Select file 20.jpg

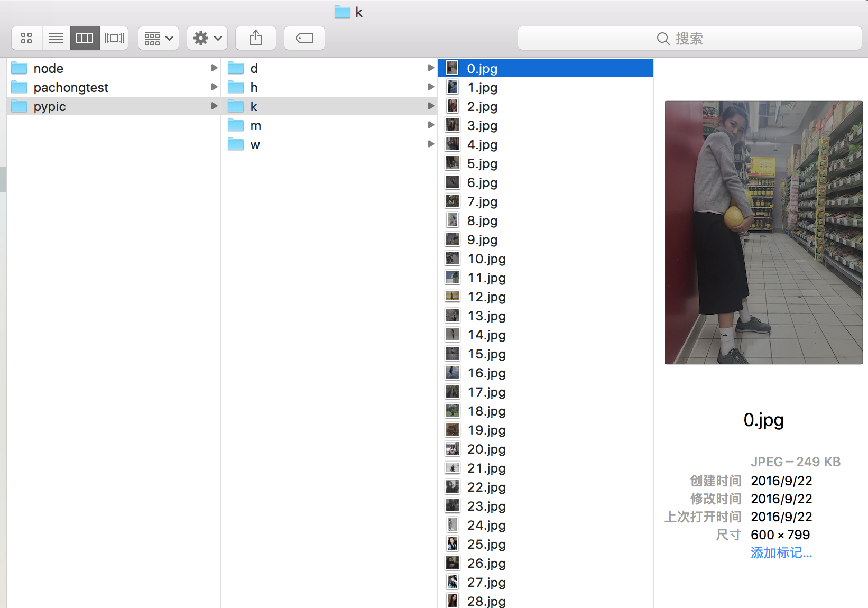546,449
